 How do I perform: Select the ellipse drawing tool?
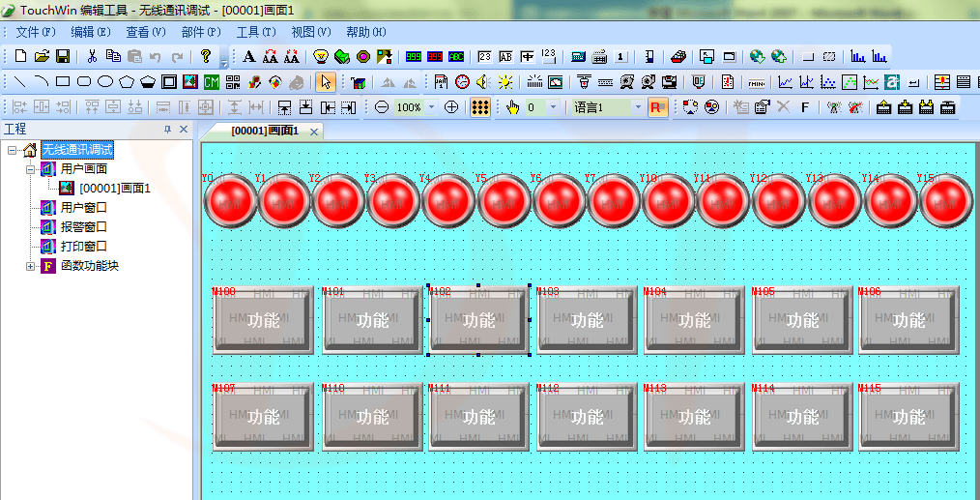(105, 82)
